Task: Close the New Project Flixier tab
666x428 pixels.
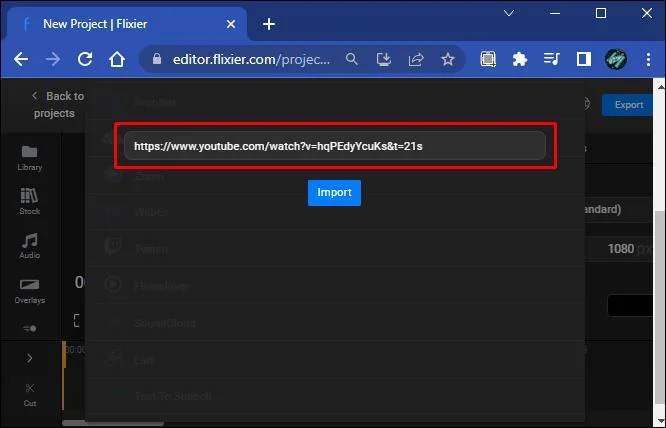Action: tap(231, 24)
